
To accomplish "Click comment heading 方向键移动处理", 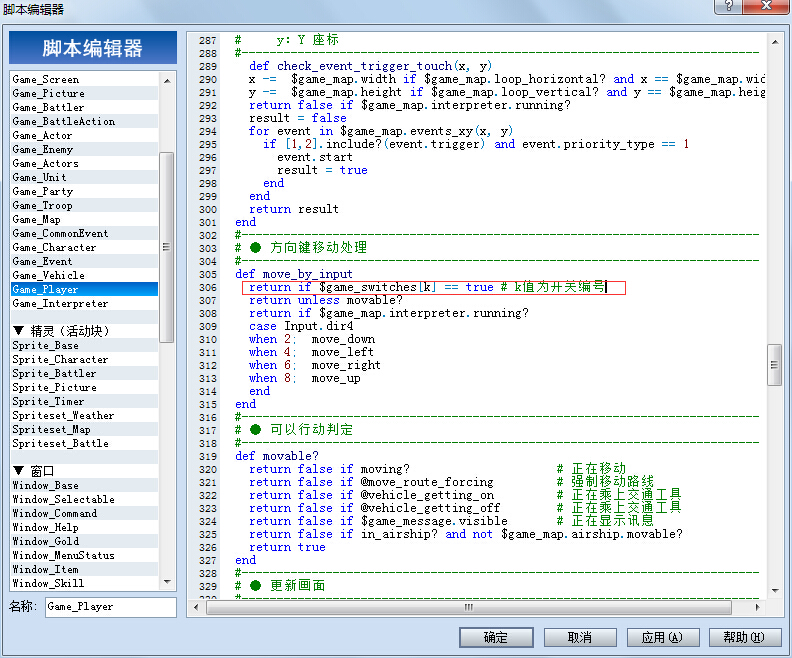I will point(318,247).
